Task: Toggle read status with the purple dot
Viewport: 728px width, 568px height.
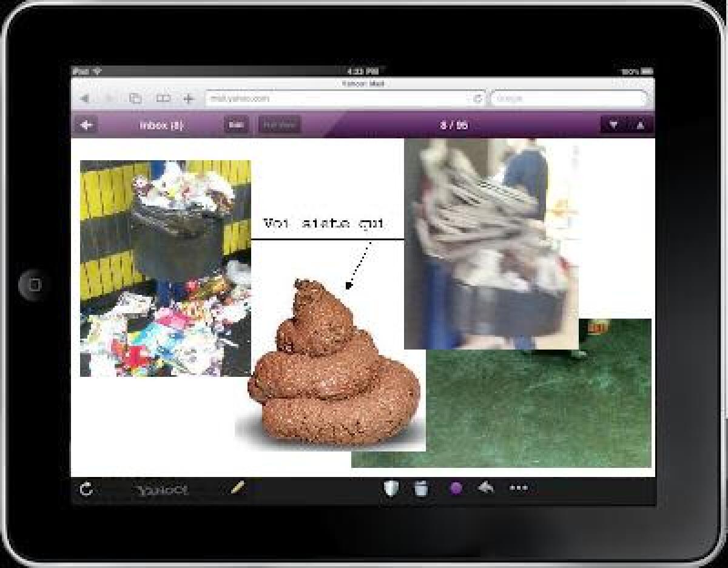Action: 456,489
